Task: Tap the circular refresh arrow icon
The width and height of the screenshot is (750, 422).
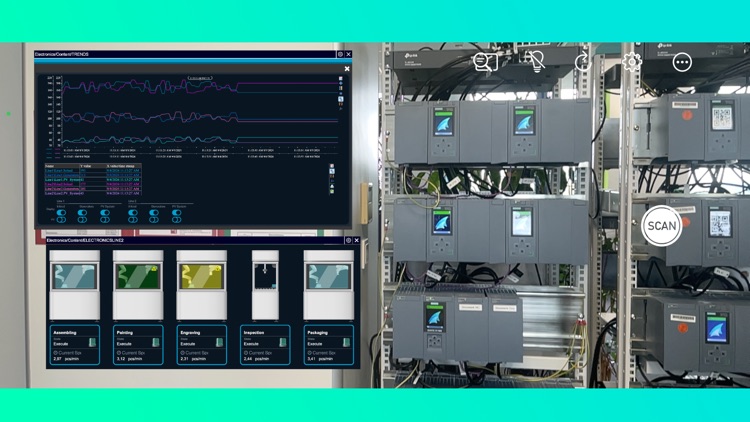Action: pos(583,62)
